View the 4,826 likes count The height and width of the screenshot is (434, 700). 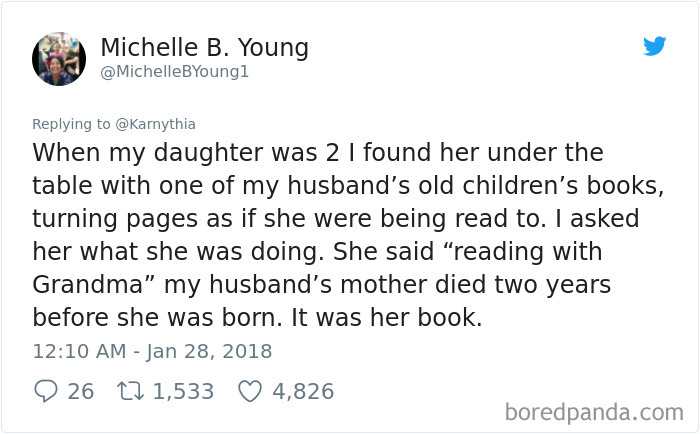tap(303, 392)
